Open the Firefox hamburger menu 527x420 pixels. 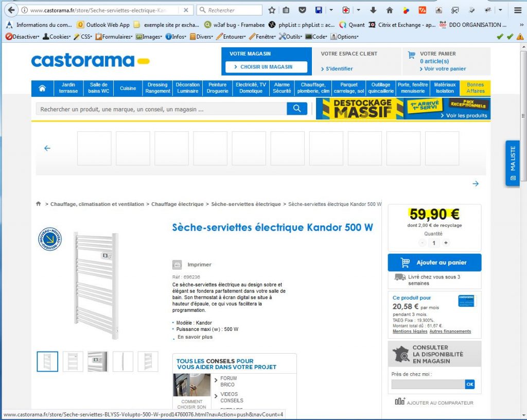click(518, 10)
